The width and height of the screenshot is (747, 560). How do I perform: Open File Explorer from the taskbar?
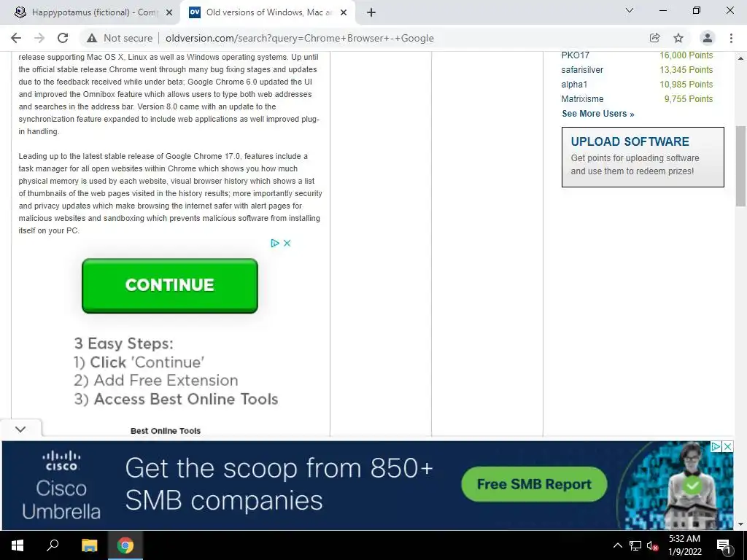pos(89,545)
